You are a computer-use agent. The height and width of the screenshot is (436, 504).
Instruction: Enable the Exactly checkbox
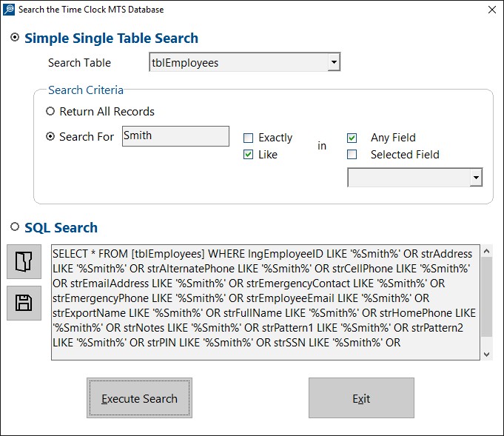click(248, 138)
